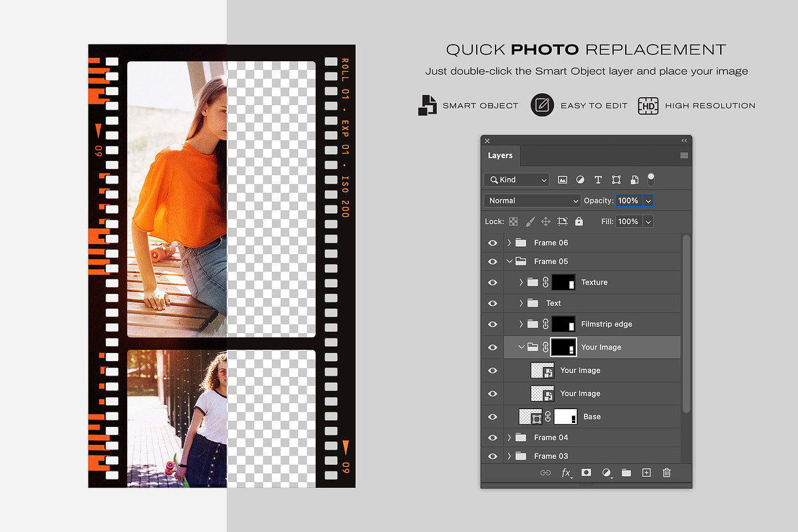
Task: Lock image pixels brush icon
Action: (530, 221)
